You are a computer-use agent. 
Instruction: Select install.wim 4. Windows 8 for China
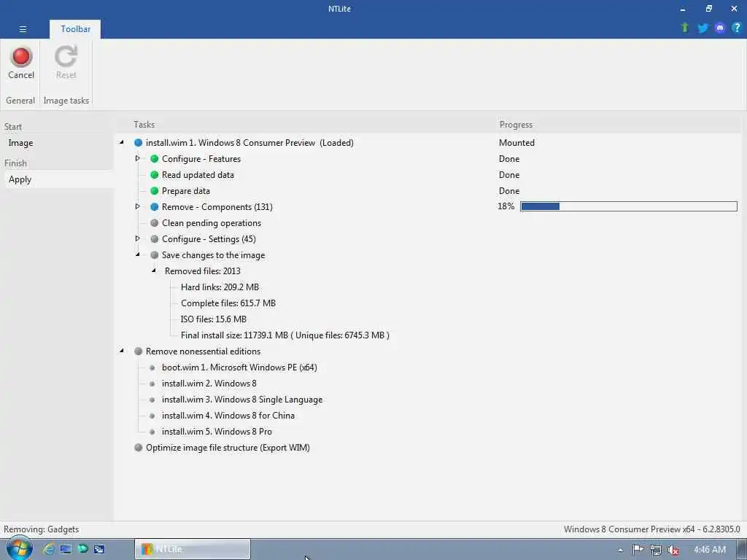(x=228, y=416)
